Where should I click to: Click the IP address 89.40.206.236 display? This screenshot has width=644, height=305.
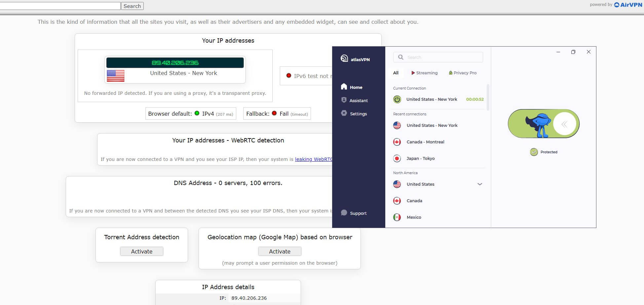tap(175, 62)
